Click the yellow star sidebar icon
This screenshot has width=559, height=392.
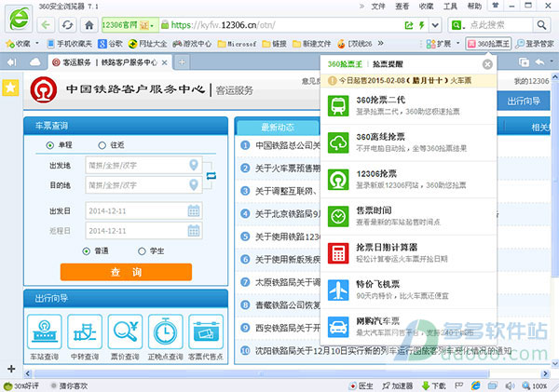(10, 88)
